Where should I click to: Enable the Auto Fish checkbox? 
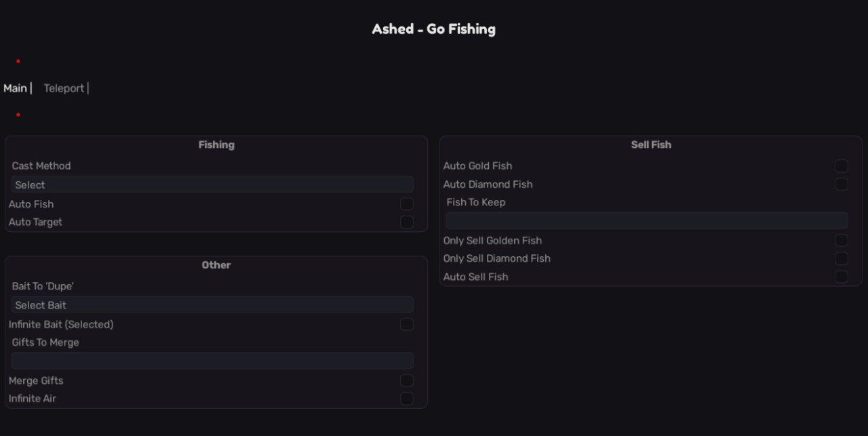[x=406, y=204]
